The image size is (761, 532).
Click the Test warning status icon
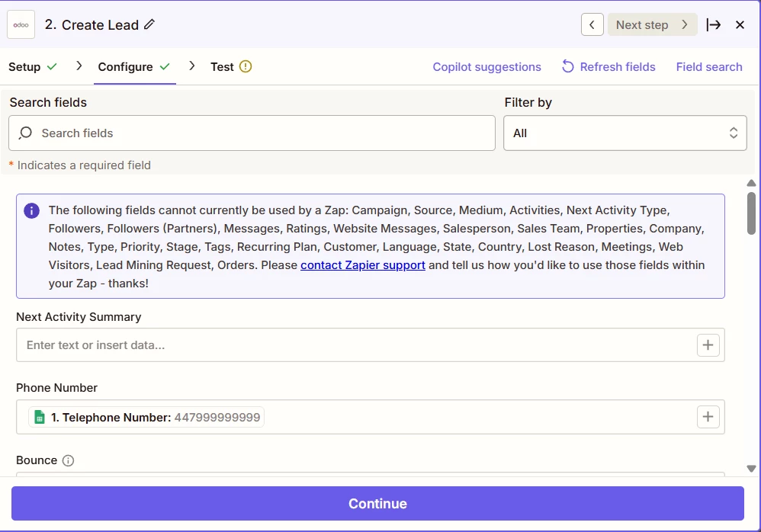[x=246, y=66]
